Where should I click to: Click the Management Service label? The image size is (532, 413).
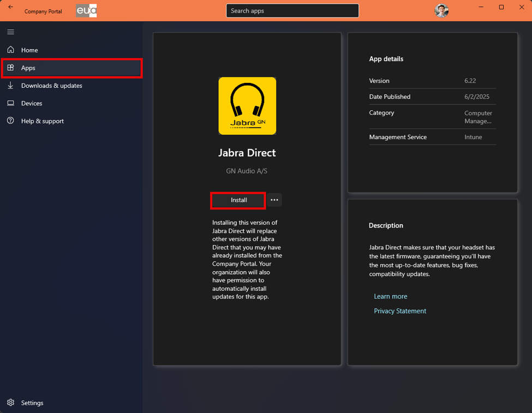(398, 137)
